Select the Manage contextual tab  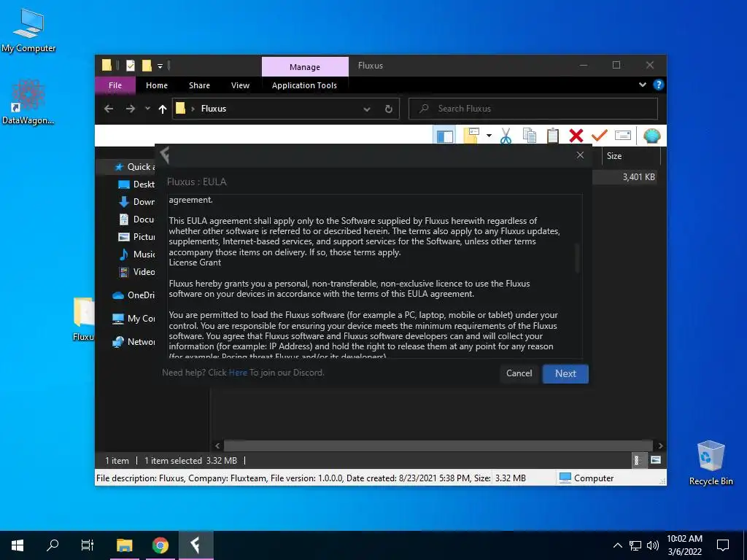point(305,66)
